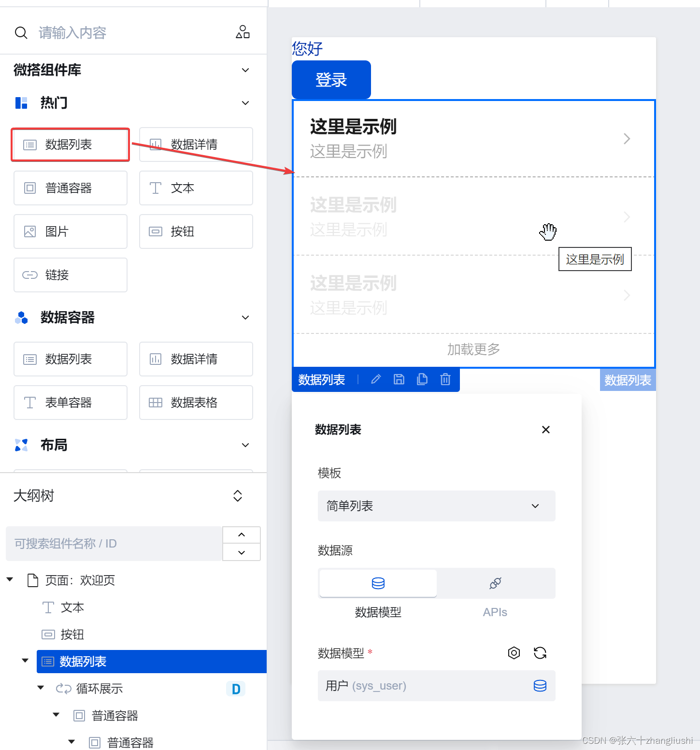This screenshot has height=750, width=700.
Task: Delete the 数据列表 component via trash icon
Action: coord(445,379)
